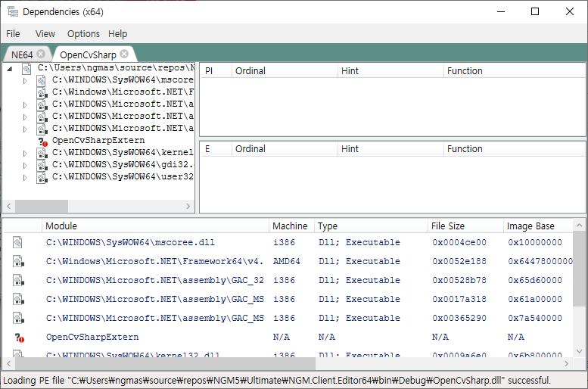Click the GAC_32 row icon in module list
Image resolution: width=588 pixels, height=389 pixels.
click(18, 280)
